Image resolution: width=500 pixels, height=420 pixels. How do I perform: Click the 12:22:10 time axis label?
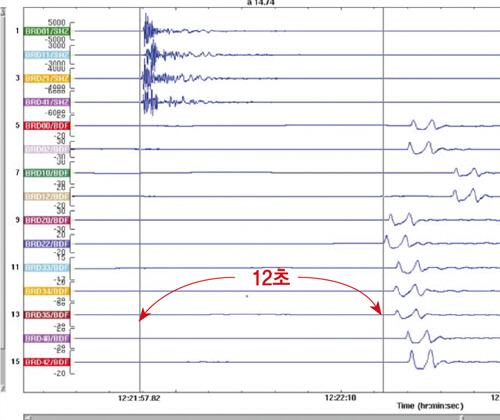[340, 398]
